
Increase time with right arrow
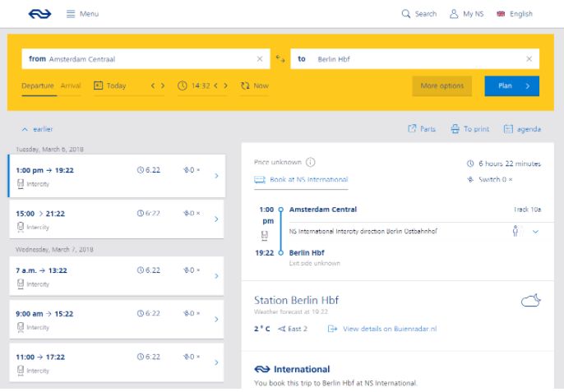[x=225, y=86]
